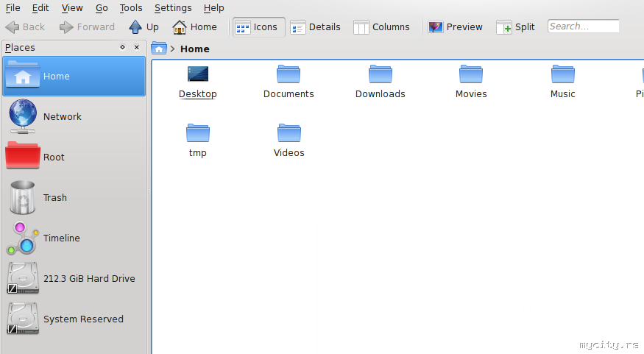Open Network in the Places panel
Screen dimensions: 644x354
pyautogui.click(x=74, y=116)
